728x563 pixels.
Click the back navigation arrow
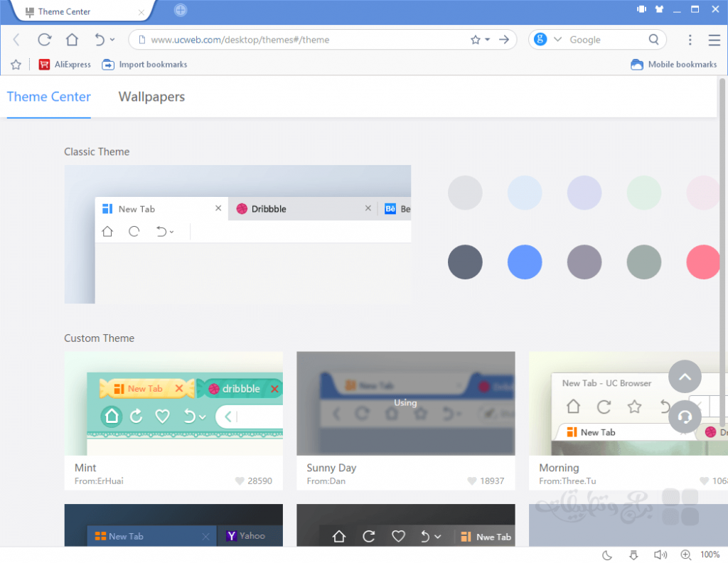pos(16,40)
